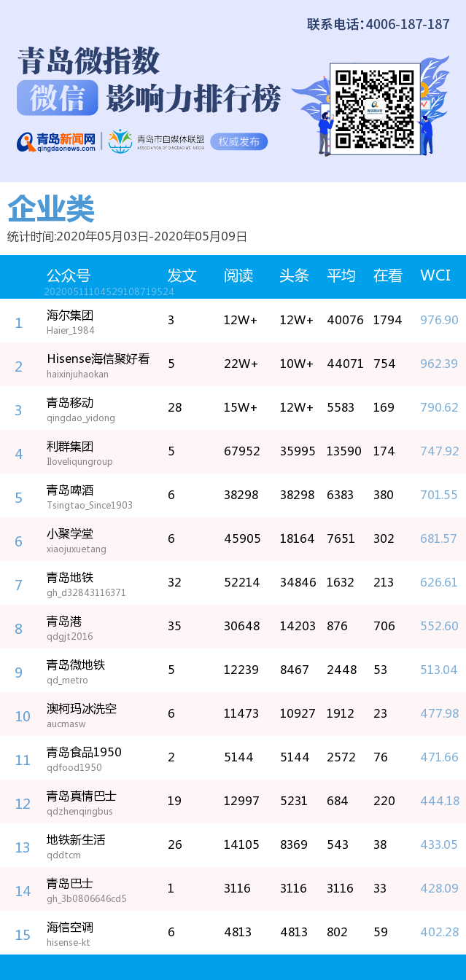Click the WCI score 976.90

point(439,321)
